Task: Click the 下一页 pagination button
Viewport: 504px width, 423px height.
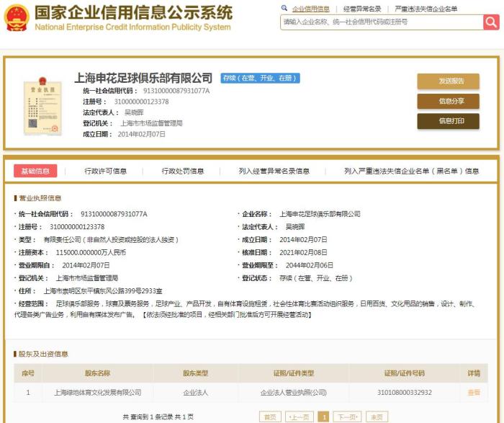Action: pos(347,417)
